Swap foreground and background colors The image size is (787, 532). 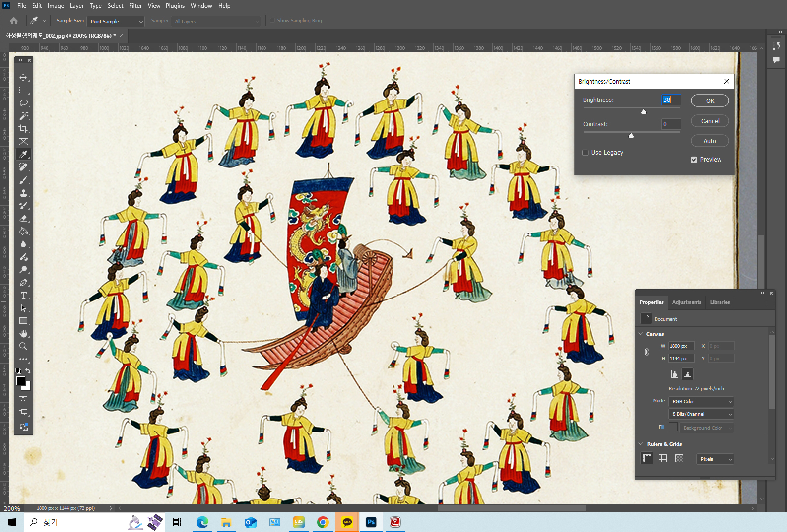(x=28, y=370)
